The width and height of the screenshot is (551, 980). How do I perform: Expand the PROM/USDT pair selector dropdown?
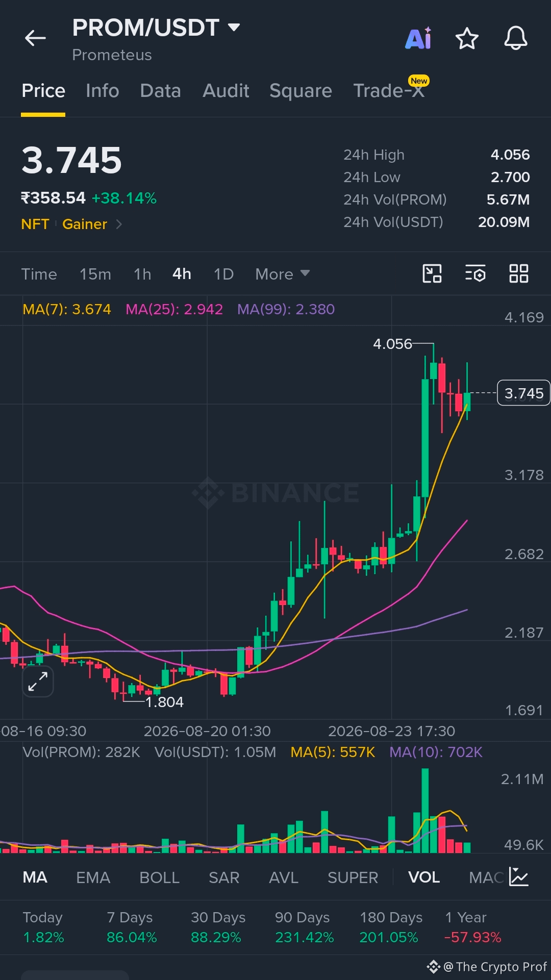click(x=234, y=27)
